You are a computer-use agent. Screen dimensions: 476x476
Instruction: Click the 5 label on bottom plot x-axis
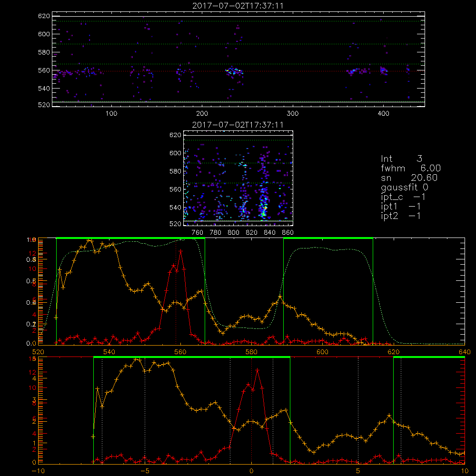point(358,471)
